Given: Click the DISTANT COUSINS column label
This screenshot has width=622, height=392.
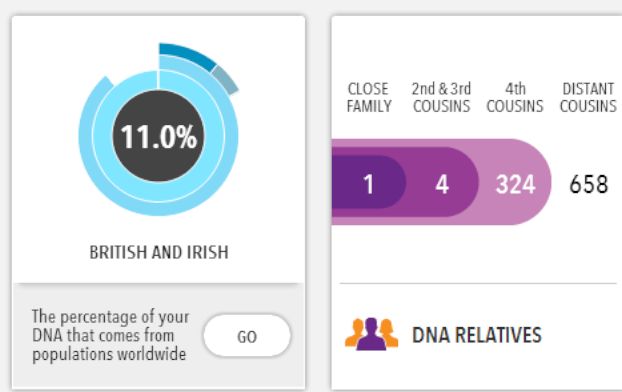Looking at the screenshot, I should click(588, 98).
